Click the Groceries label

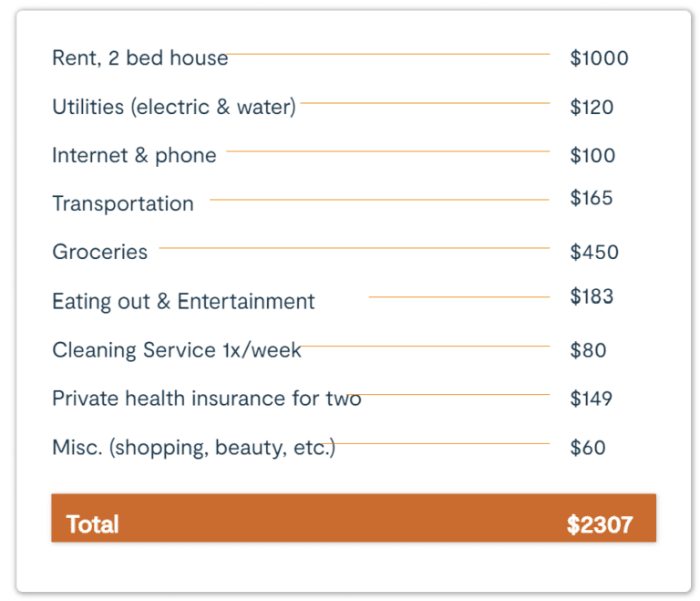point(100,252)
